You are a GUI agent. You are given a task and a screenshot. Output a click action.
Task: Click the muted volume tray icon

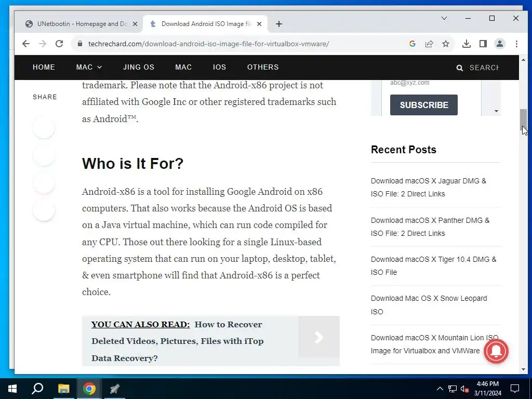click(x=464, y=389)
